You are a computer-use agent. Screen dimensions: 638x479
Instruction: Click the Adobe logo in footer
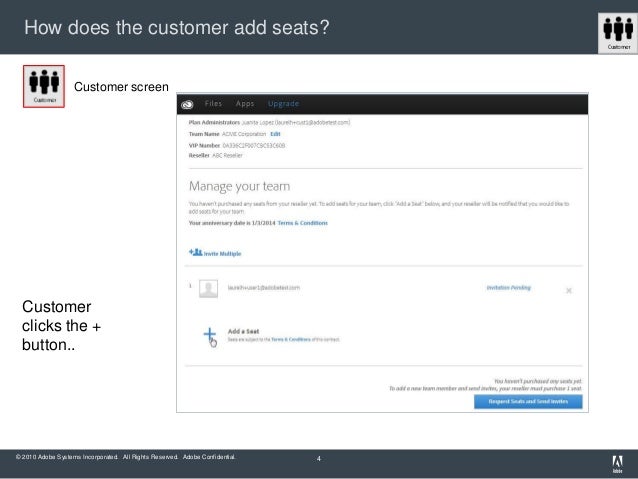tap(617, 464)
